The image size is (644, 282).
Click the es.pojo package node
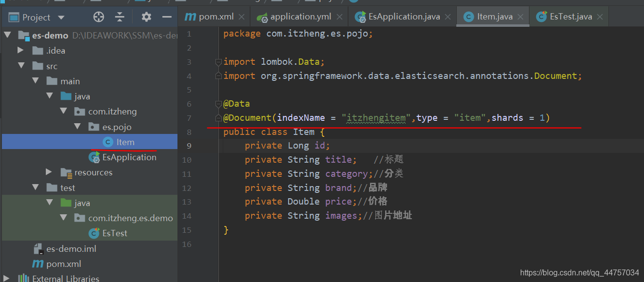(x=117, y=127)
